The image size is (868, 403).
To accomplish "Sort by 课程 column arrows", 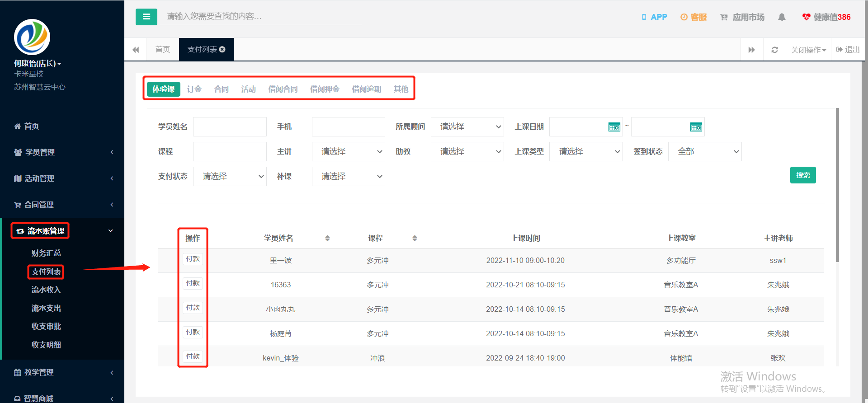I will (415, 238).
